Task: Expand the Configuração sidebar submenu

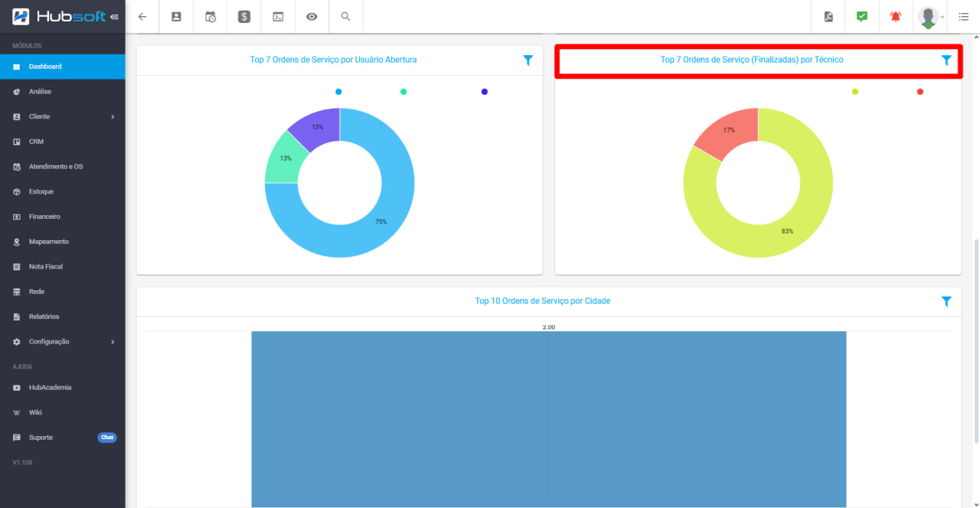Action: coord(113,342)
